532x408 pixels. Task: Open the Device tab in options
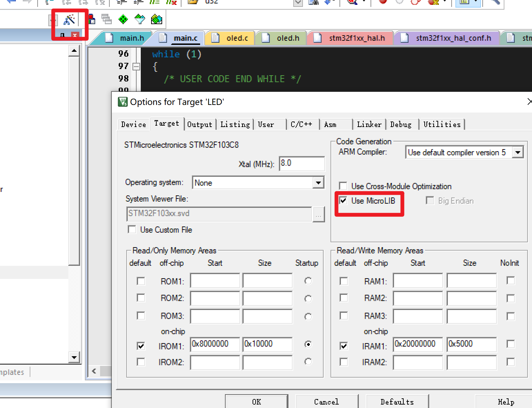(x=134, y=124)
